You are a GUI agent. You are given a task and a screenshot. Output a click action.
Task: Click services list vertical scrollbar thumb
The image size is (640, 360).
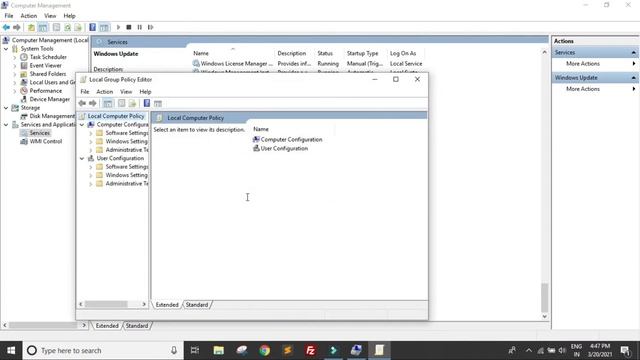click(x=544, y=297)
